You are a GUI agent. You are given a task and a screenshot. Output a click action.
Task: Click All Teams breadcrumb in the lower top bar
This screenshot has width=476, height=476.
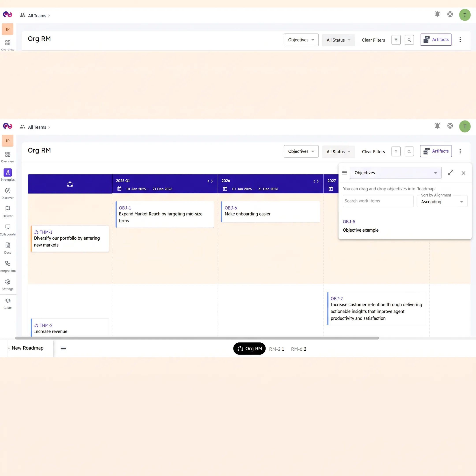(37, 127)
